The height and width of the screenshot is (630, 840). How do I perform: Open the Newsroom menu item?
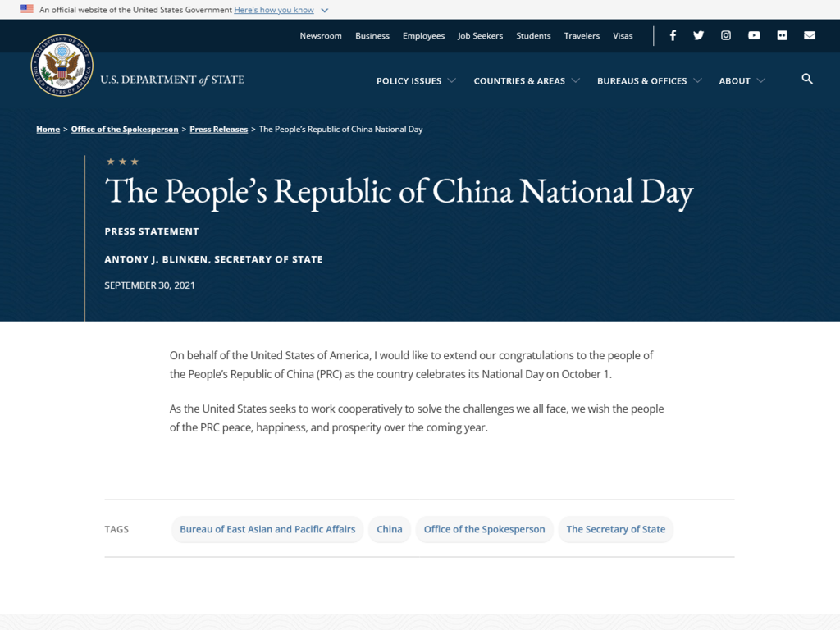321,36
